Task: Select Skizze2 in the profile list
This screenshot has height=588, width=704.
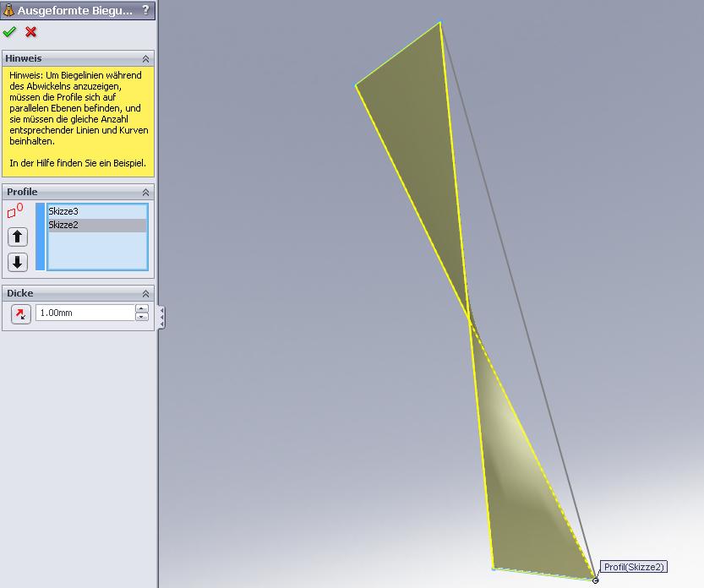Action: coord(97,225)
